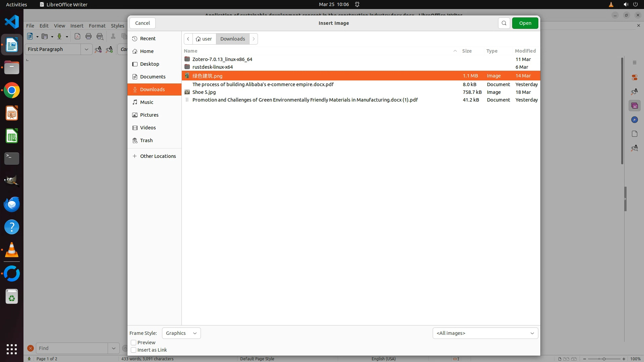Open the Navigator panel in sidebar

point(634,120)
